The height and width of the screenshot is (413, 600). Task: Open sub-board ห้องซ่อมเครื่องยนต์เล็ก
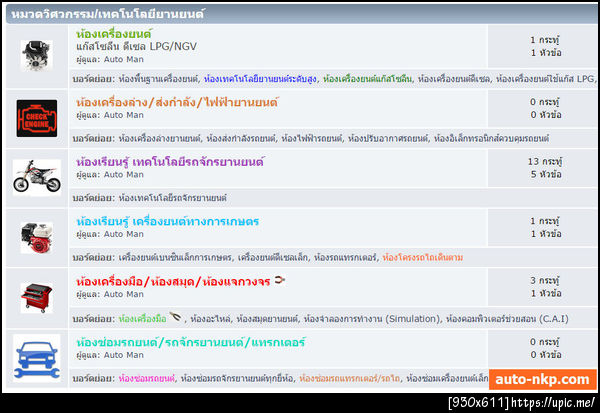click(x=447, y=379)
